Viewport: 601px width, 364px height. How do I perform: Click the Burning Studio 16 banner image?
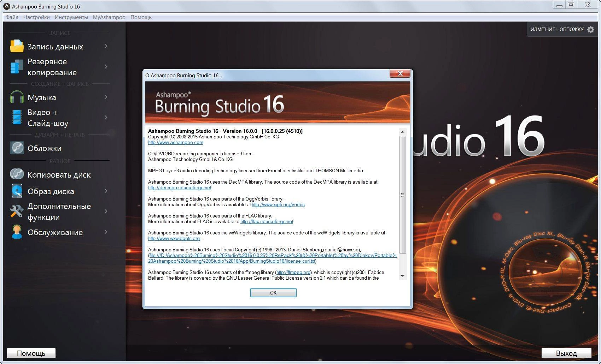278,102
